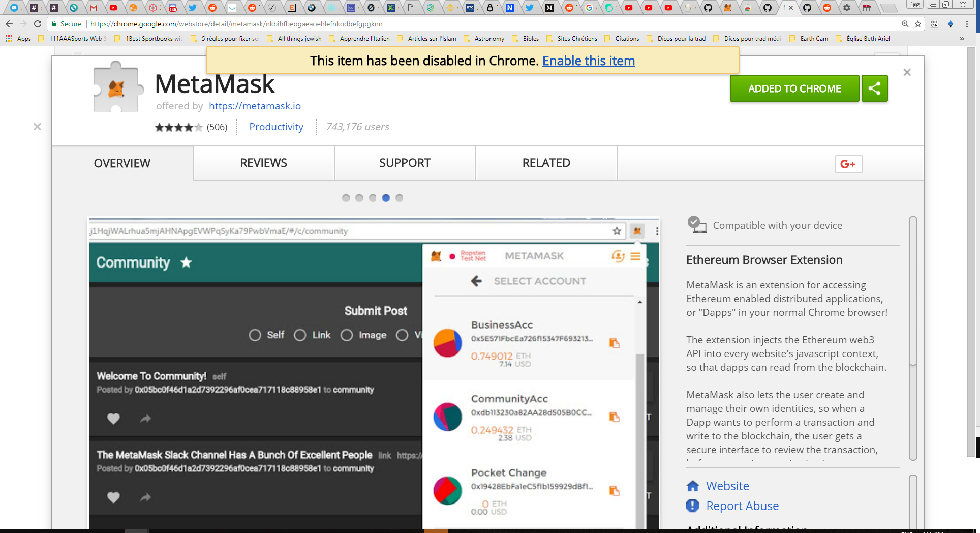
Task: Open the Astronomy bookmark folder
Action: 484,39
